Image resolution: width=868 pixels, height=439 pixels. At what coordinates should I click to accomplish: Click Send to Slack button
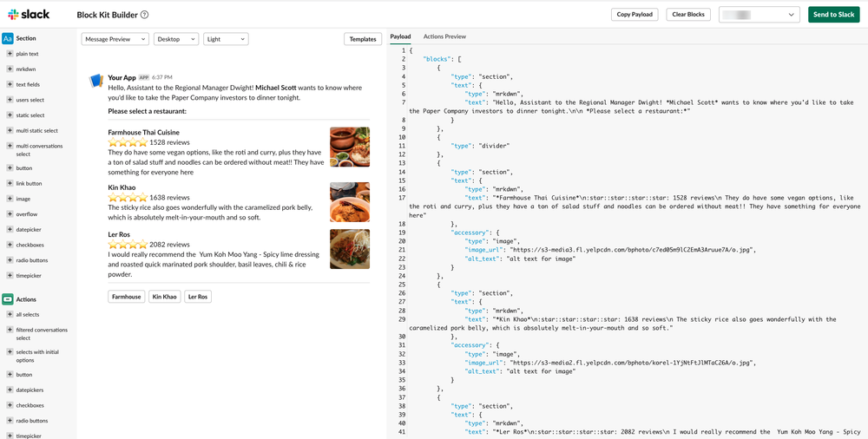[x=833, y=15]
